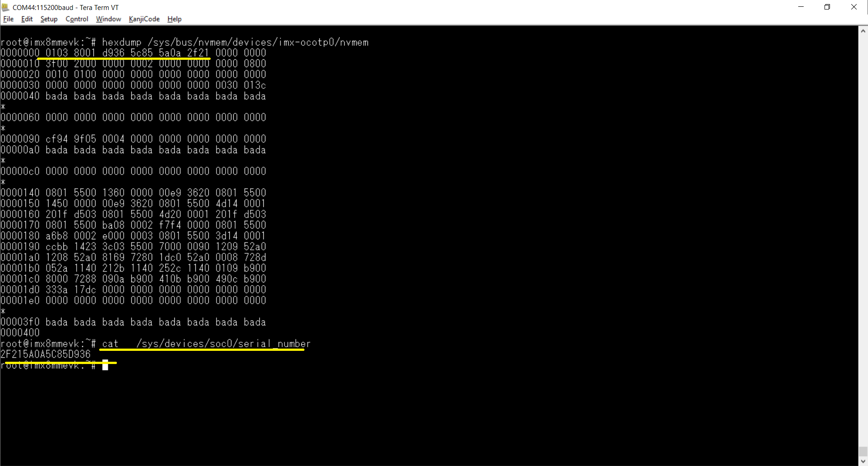Open the File menu
Image resolution: width=868 pixels, height=466 pixels.
pyautogui.click(x=8, y=19)
